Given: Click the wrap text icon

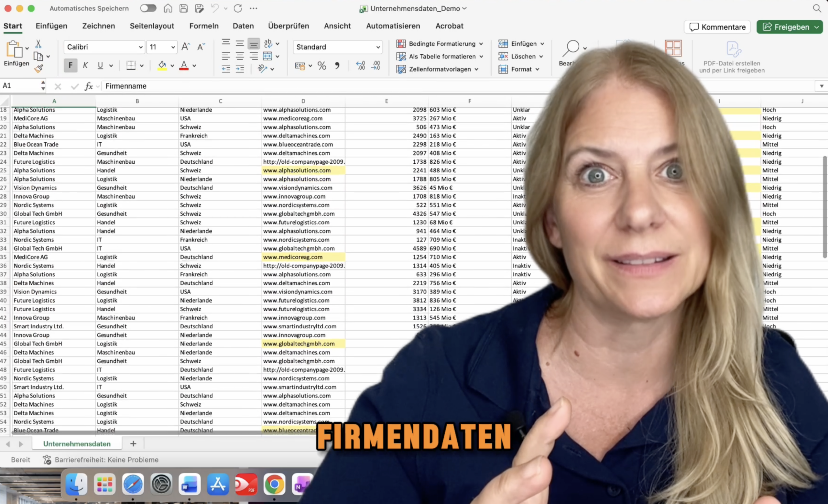Looking at the screenshot, I should [x=268, y=43].
